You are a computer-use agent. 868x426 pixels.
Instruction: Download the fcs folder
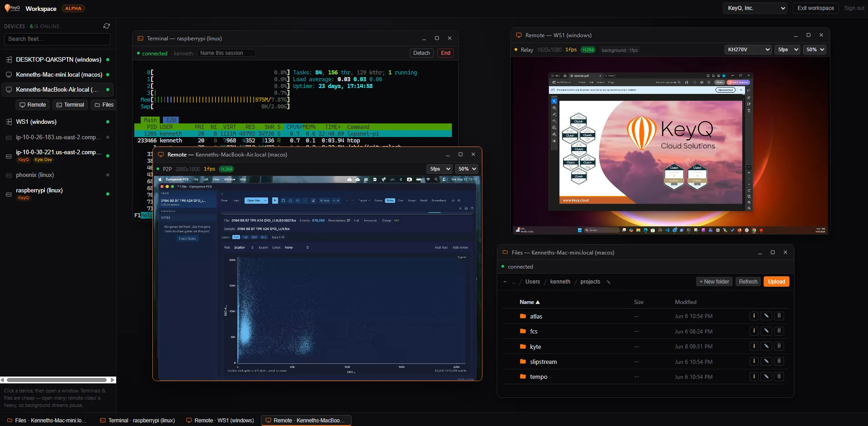tap(754, 331)
